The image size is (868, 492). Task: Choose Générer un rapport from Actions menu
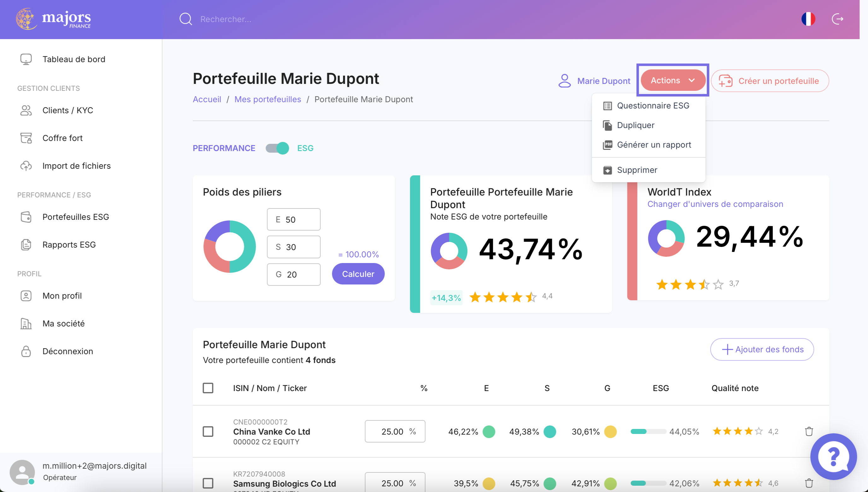[x=654, y=145]
